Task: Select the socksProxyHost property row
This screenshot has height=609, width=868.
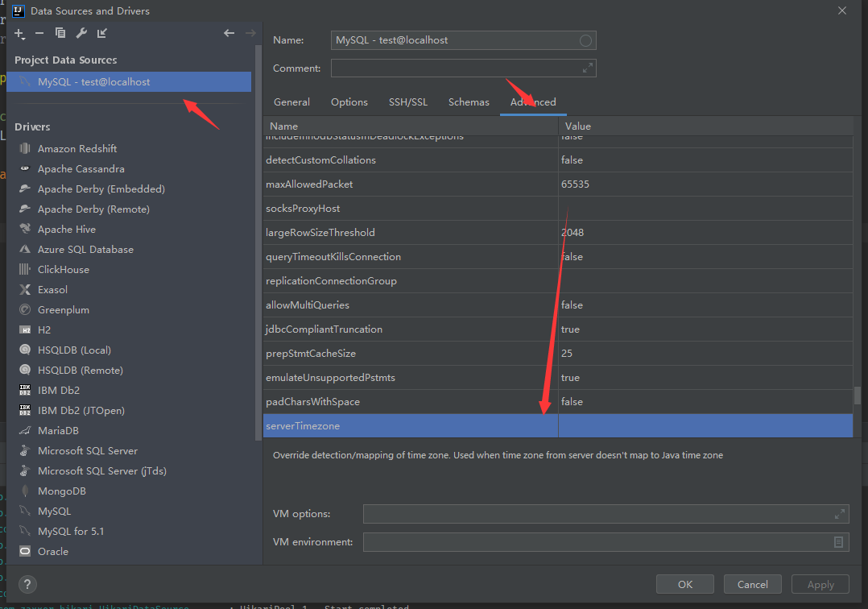Action: [x=558, y=209]
